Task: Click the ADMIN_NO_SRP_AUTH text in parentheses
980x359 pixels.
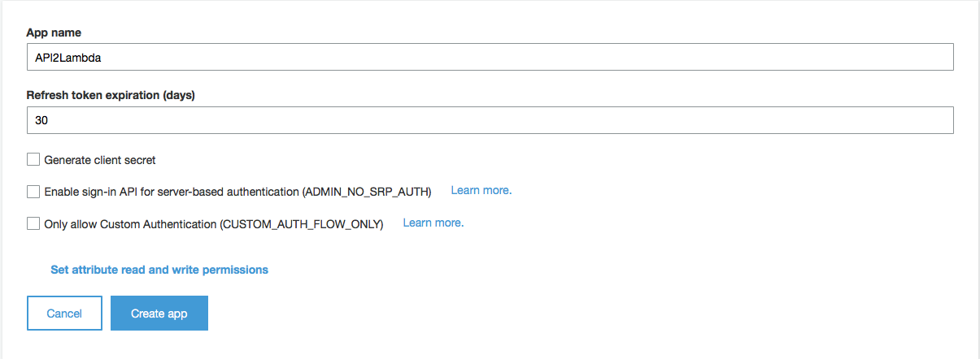Action: coord(366,192)
